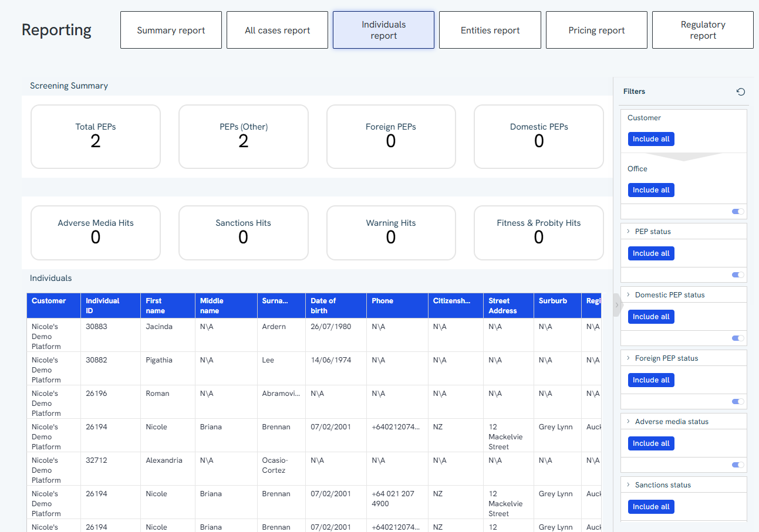Click surname Ocasio-Cortez
The width and height of the screenshot is (759, 532).
coord(274,465)
